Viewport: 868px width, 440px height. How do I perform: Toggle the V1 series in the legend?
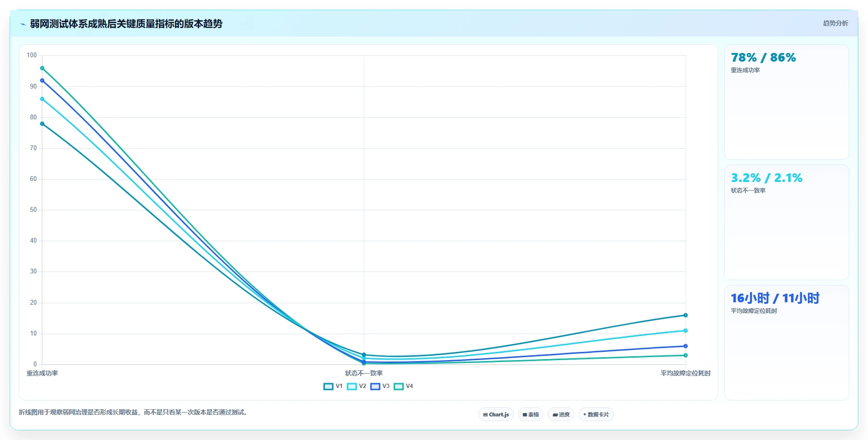point(333,386)
